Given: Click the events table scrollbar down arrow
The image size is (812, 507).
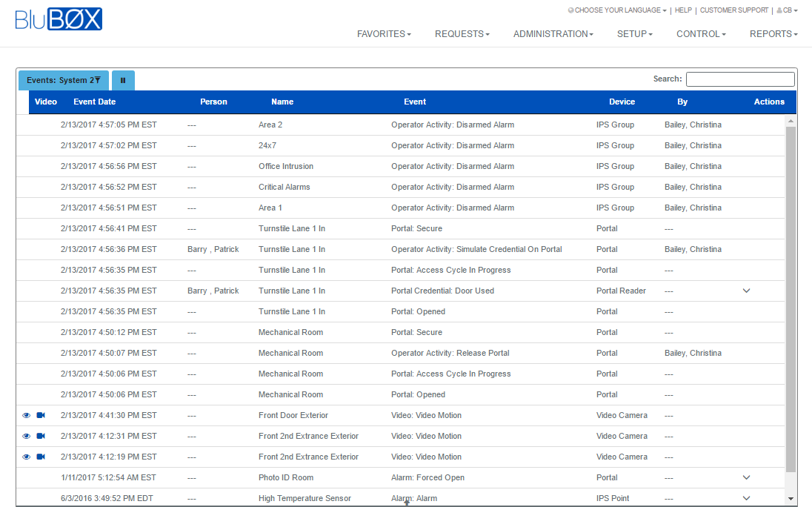Looking at the screenshot, I should pos(791,499).
